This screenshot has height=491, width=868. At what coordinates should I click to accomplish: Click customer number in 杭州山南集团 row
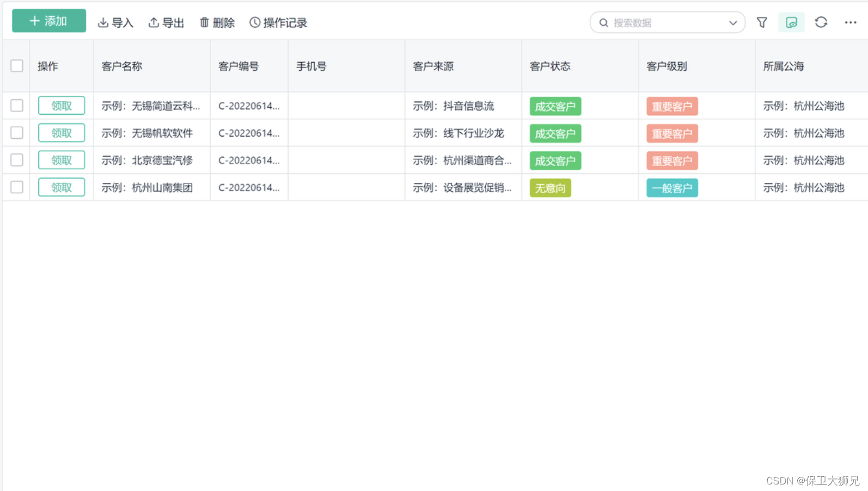(249, 188)
